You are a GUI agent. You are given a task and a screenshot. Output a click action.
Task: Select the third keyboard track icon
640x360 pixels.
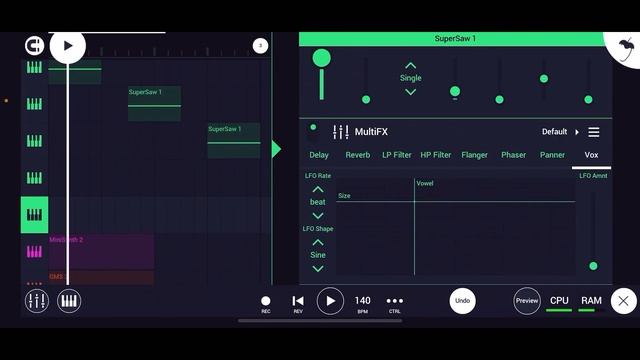pyautogui.click(x=34, y=141)
